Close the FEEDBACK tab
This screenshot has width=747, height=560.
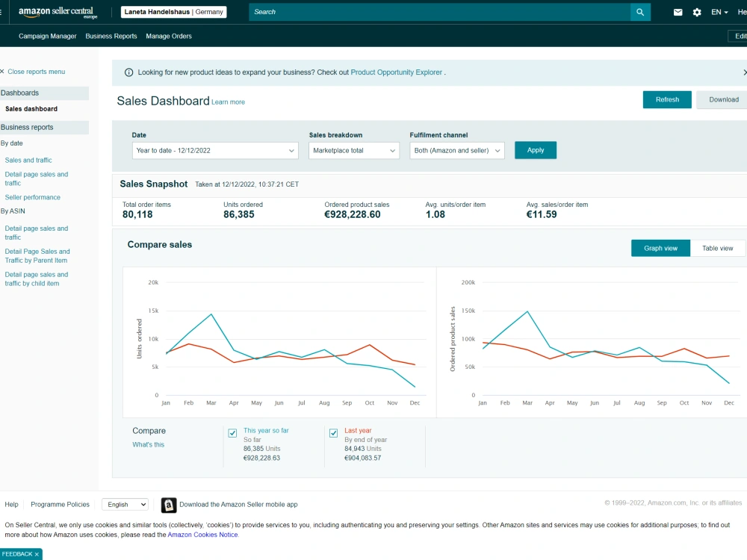tap(37, 554)
